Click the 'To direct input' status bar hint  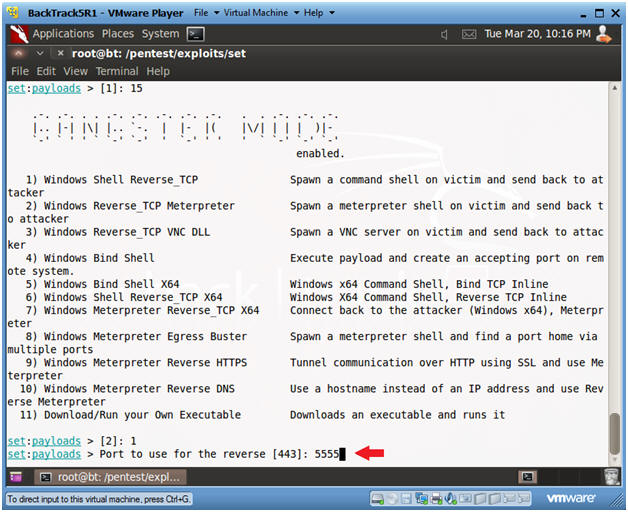99,499
